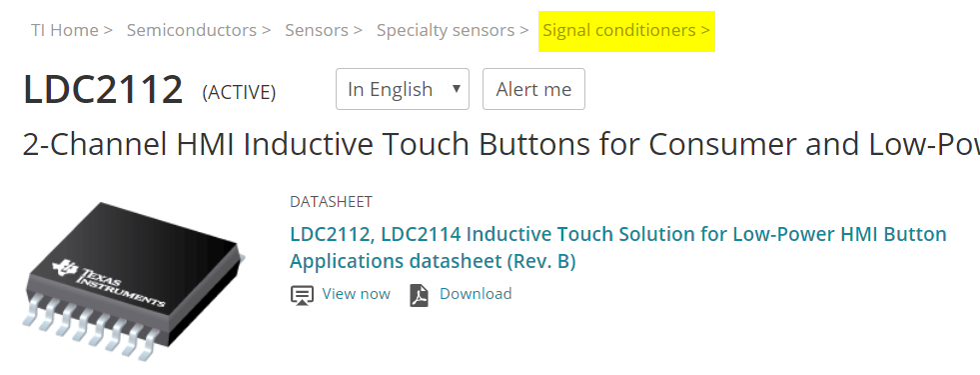Expand the language selector arrow
This screenshot has width=980, height=375.
click(457, 88)
